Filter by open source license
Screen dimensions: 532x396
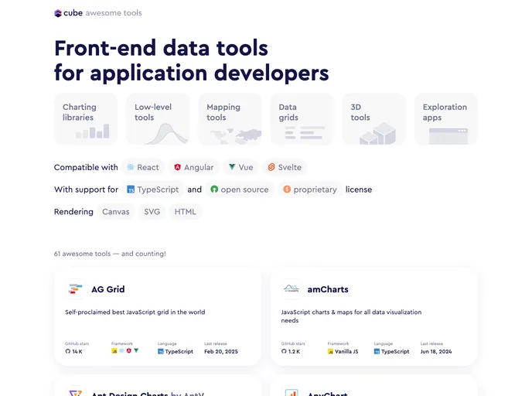240,189
